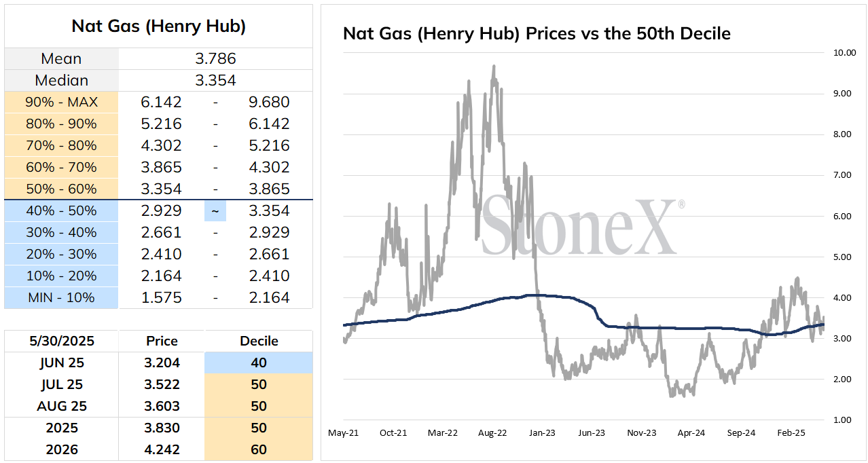
Task: Select the 5/30/2025 date header
Action: pyautogui.click(x=61, y=341)
